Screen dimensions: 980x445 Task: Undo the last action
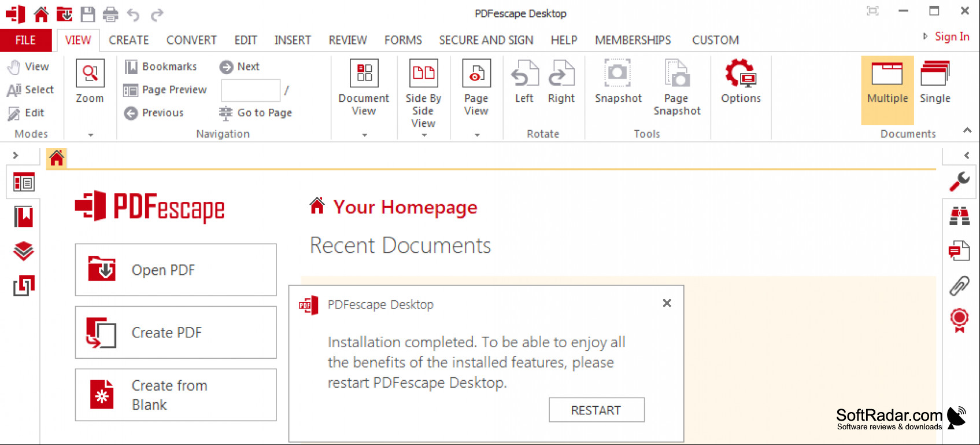tap(134, 14)
